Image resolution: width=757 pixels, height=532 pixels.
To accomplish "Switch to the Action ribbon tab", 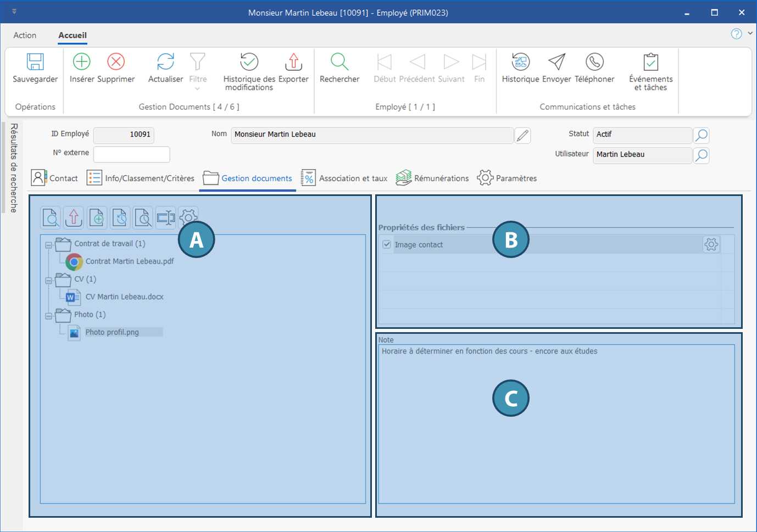I will pyautogui.click(x=25, y=35).
